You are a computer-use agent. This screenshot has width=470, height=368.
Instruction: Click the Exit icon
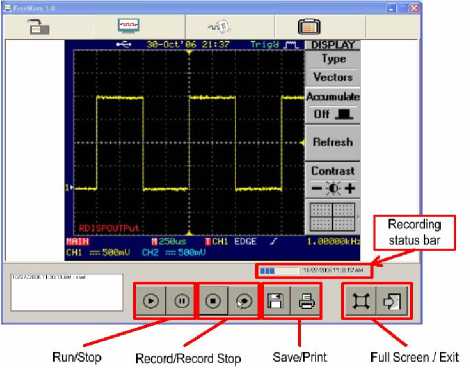[392, 301]
